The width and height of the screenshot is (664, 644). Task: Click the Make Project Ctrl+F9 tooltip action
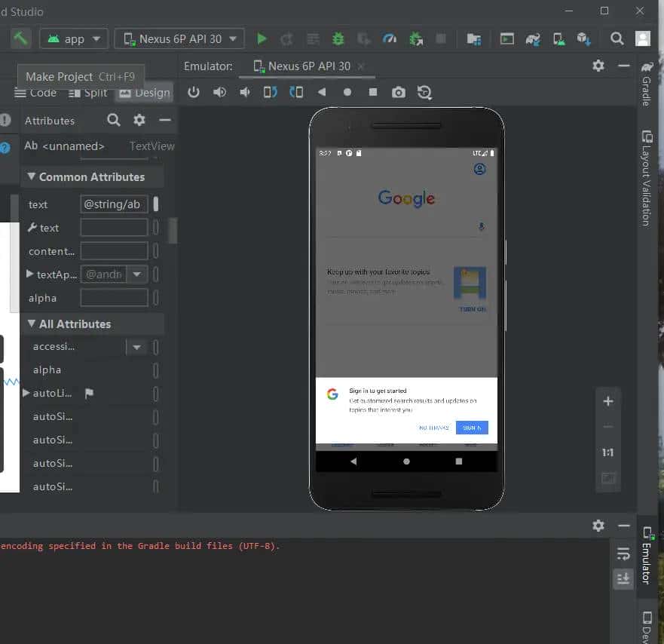(x=80, y=76)
